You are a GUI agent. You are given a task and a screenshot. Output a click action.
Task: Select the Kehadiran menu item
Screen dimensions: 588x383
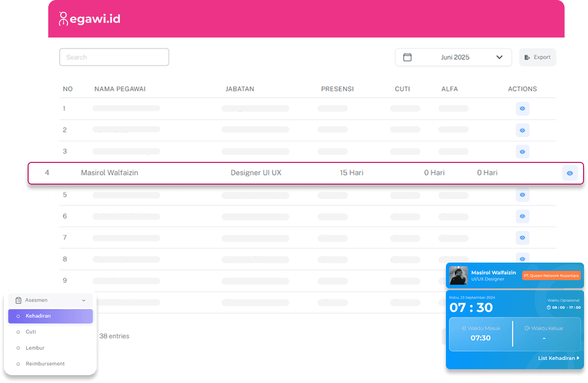coord(50,316)
